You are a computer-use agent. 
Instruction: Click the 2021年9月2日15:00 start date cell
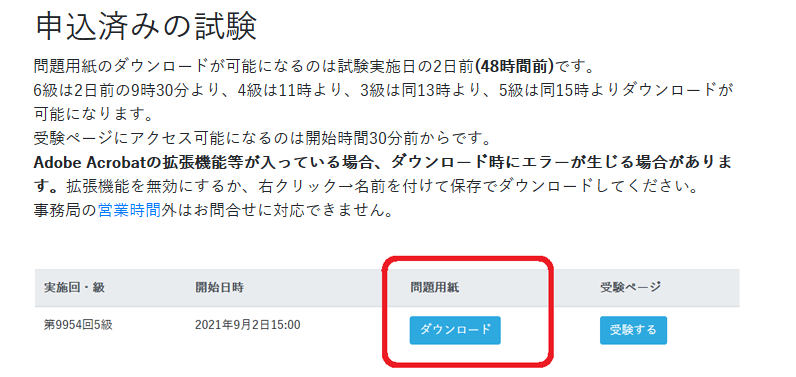pos(247,325)
